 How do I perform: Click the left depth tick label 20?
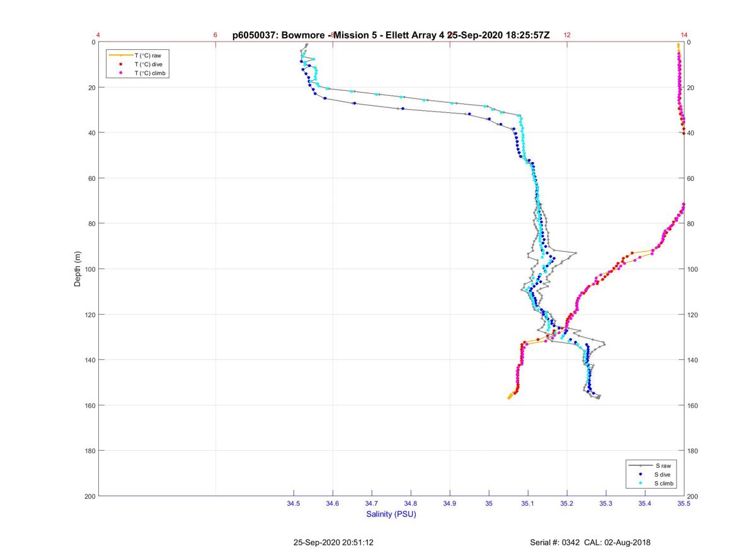(x=91, y=88)
